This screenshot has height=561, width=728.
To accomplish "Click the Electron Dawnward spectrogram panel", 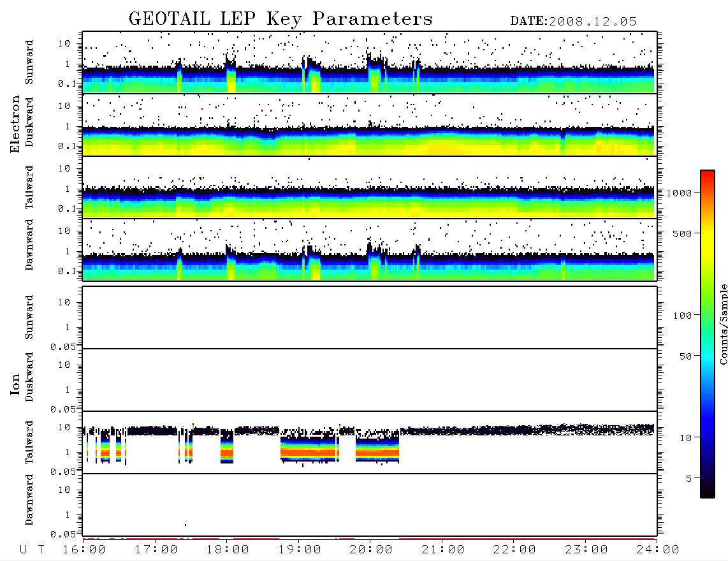I will pos(370,250).
